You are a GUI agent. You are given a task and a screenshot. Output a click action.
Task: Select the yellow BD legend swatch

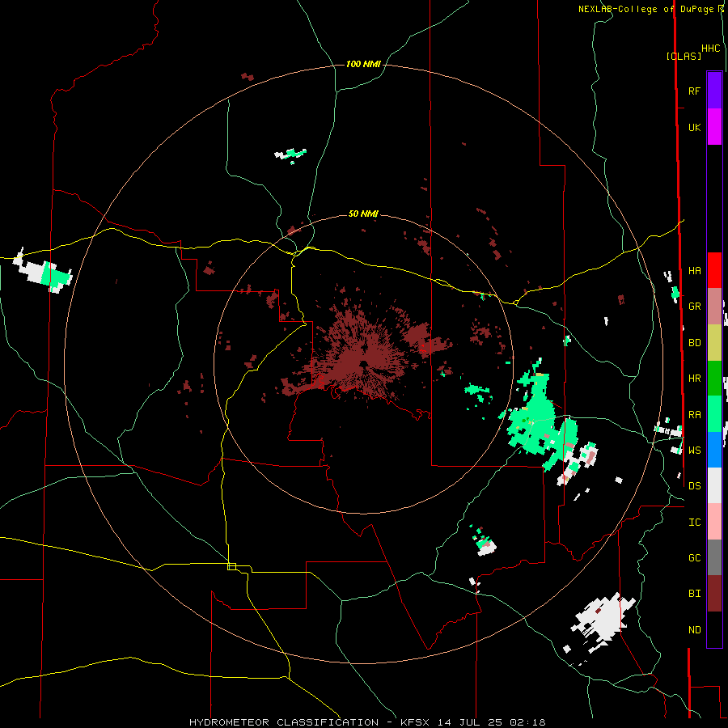714,343
